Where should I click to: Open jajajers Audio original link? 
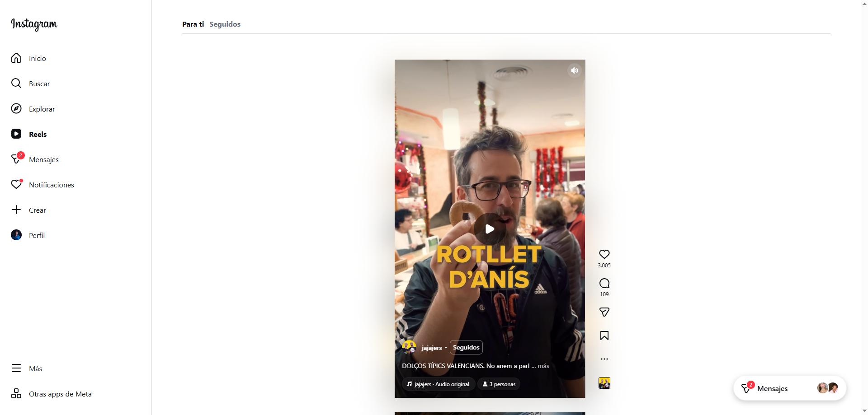[438, 384]
